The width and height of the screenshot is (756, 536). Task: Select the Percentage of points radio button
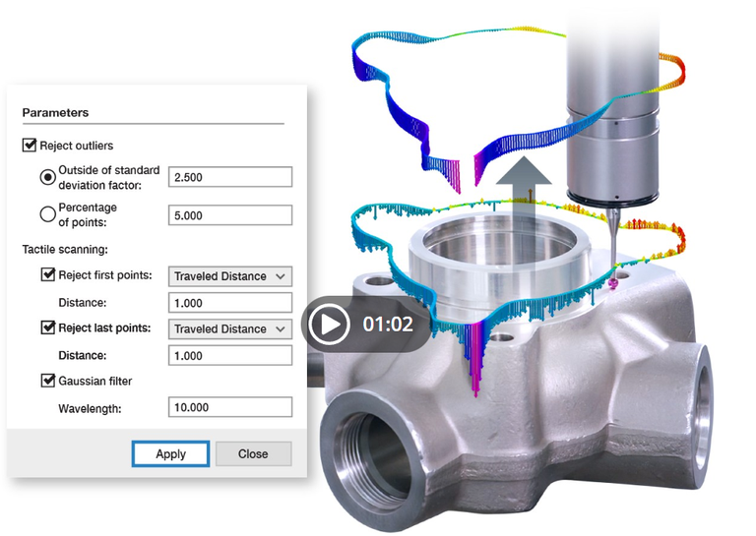tap(46, 214)
